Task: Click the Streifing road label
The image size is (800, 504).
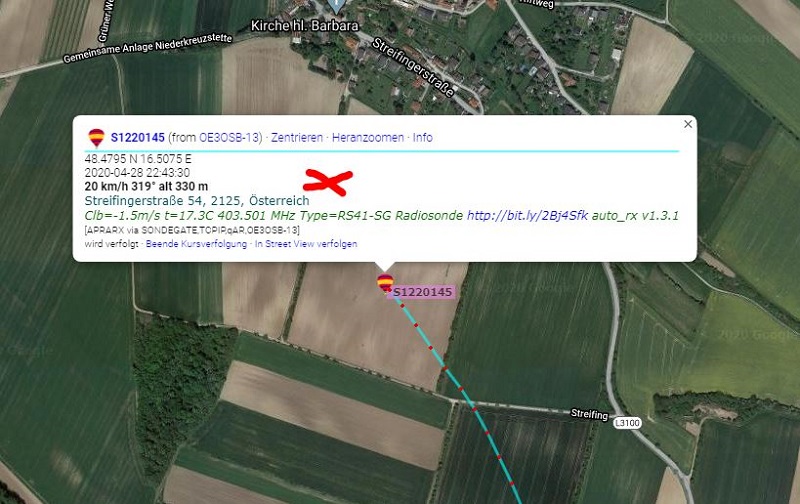Action: (589, 414)
